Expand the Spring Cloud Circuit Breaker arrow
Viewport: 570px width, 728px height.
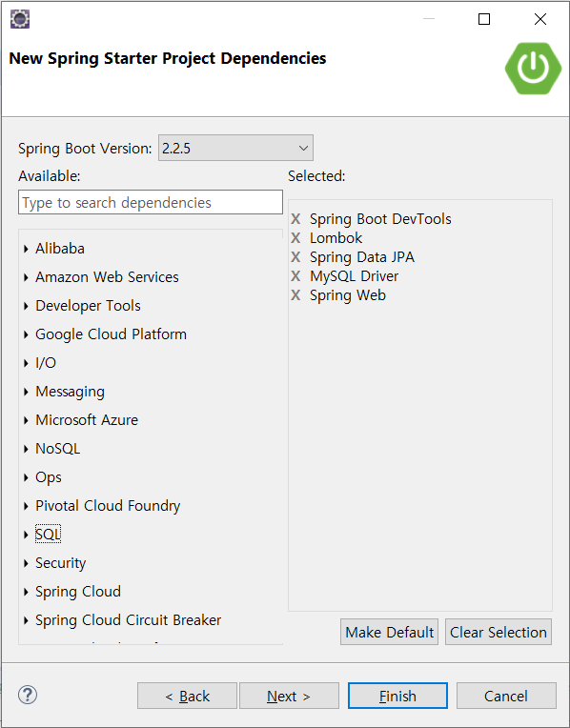(26, 620)
